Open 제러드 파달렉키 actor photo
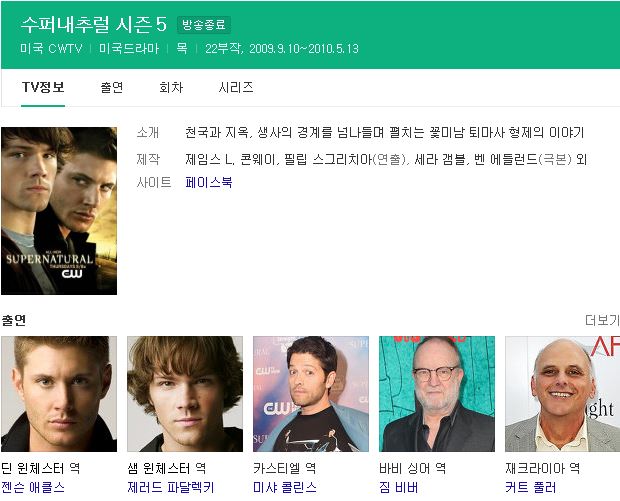This screenshot has width=620, height=501. tap(185, 394)
